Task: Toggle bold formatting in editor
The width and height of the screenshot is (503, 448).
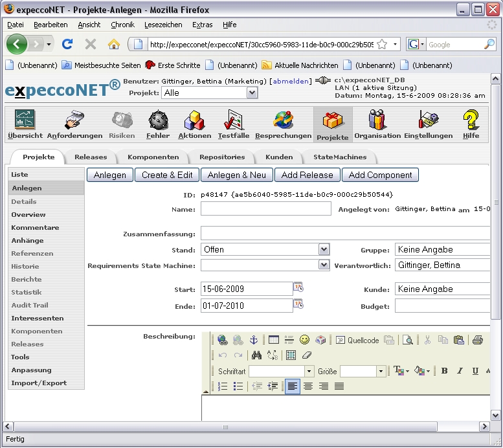Action: coord(444,371)
